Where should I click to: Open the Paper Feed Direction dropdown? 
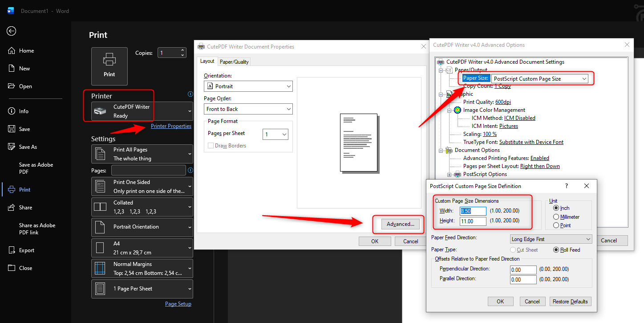coord(551,239)
